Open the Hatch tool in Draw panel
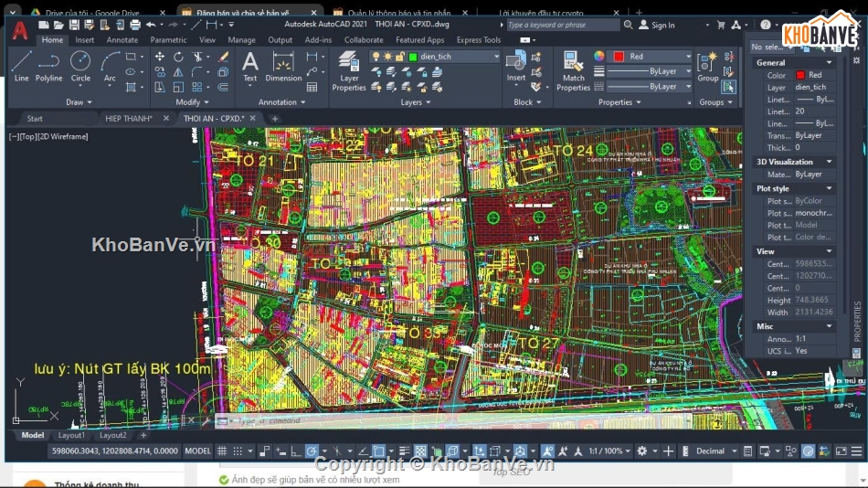 tap(132, 87)
